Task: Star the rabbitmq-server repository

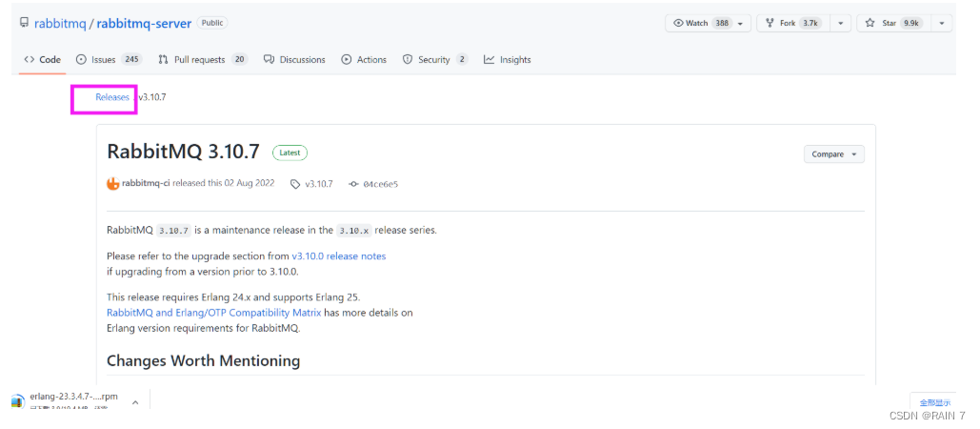Action: click(x=890, y=23)
